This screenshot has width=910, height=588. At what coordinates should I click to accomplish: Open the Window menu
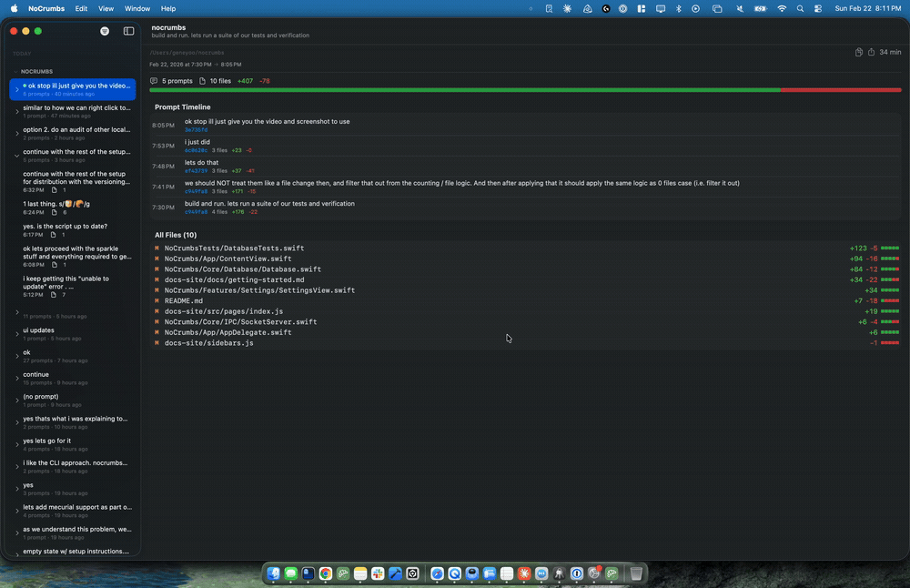(x=137, y=8)
